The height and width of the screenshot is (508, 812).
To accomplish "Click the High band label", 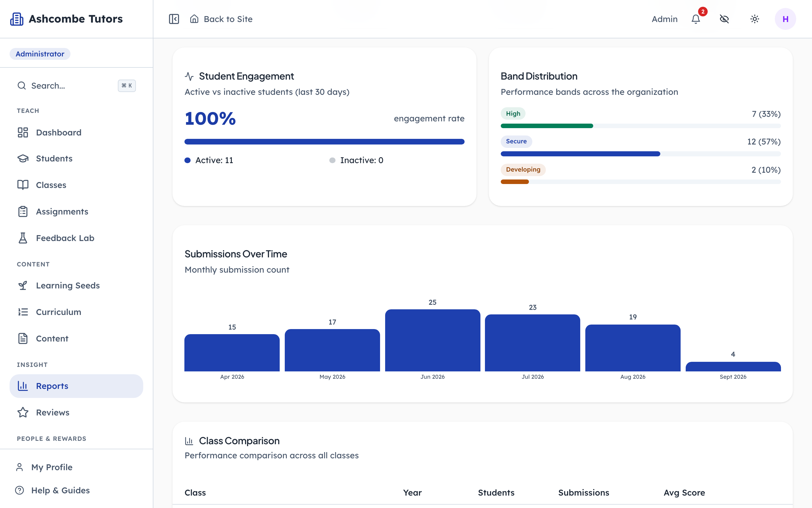I will [x=513, y=113].
